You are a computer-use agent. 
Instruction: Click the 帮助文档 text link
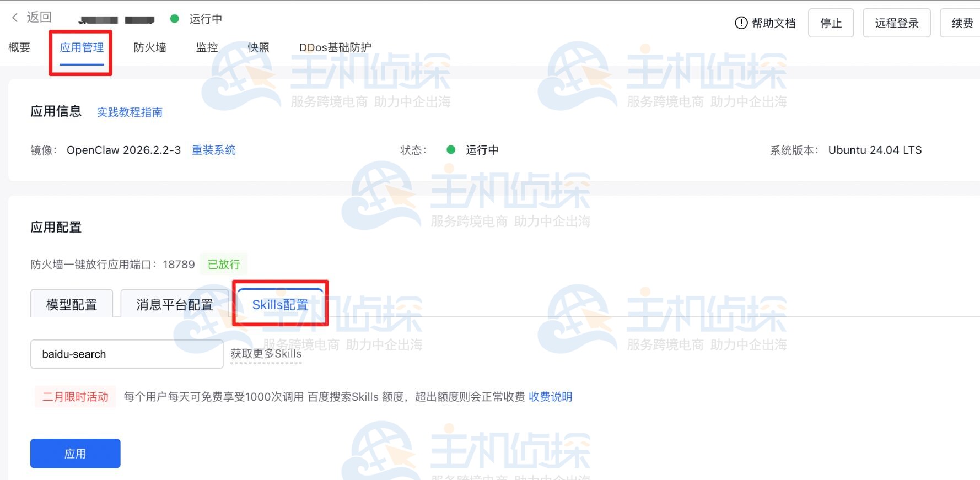tap(774, 23)
